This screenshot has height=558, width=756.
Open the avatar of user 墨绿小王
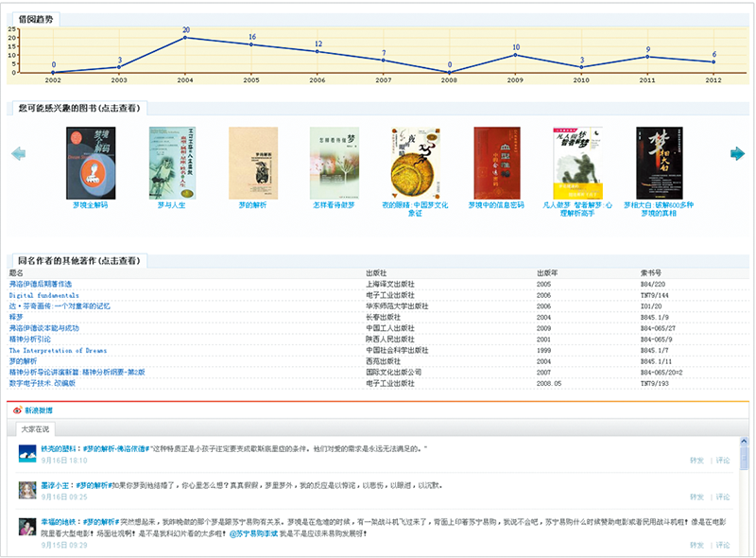27,489
